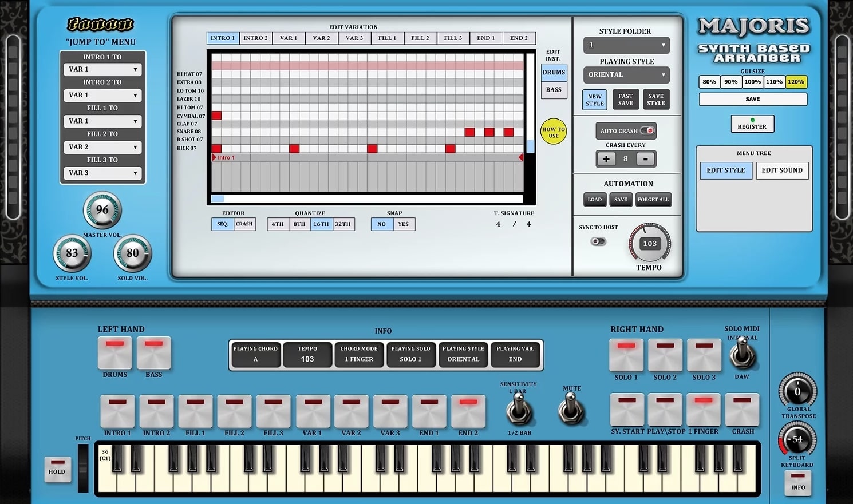The image size is (853, 504).
Task: Enable the AUTO CRASH toggle
Action: click(647, 130)
